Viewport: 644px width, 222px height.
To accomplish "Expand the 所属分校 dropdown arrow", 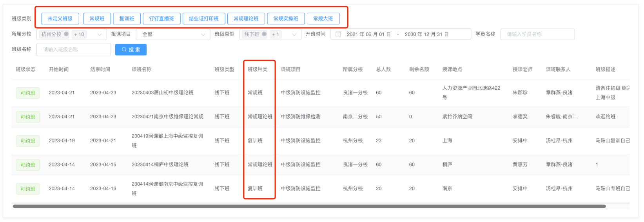I will pos(100,34).
